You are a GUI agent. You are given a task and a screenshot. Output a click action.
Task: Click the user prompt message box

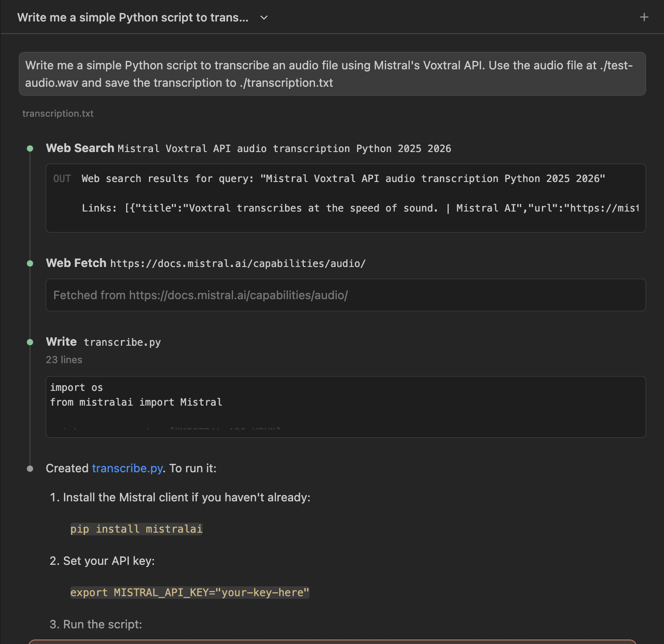click(x=332, y=74)
